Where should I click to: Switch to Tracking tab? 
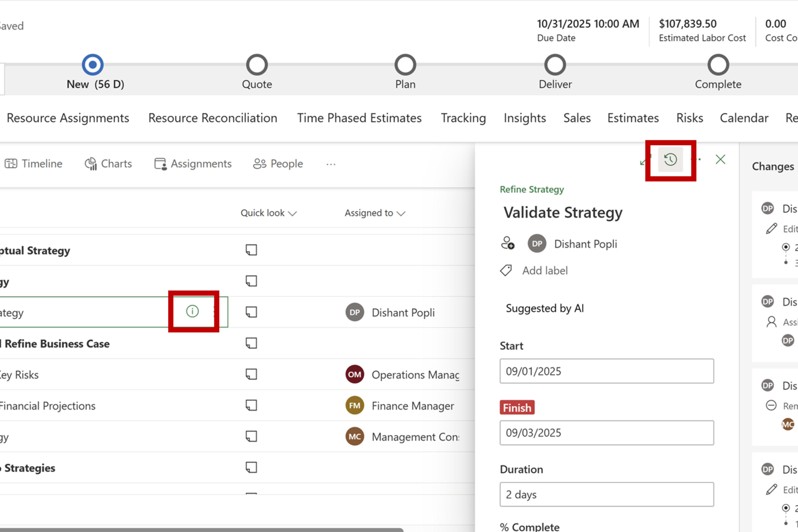coord(463,118)
